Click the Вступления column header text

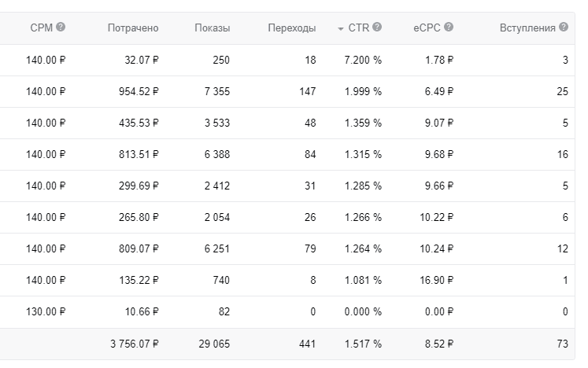pyautogui.click(x=527, y=28)
